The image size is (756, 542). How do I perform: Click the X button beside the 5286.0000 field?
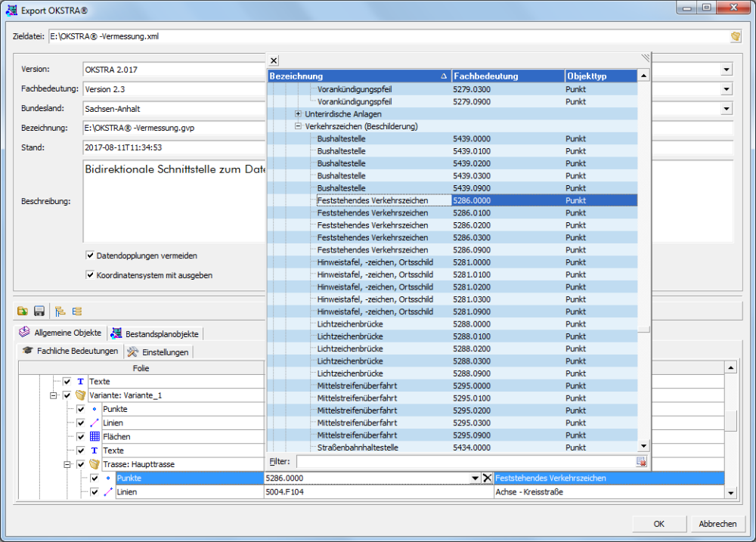pos(487,478)
